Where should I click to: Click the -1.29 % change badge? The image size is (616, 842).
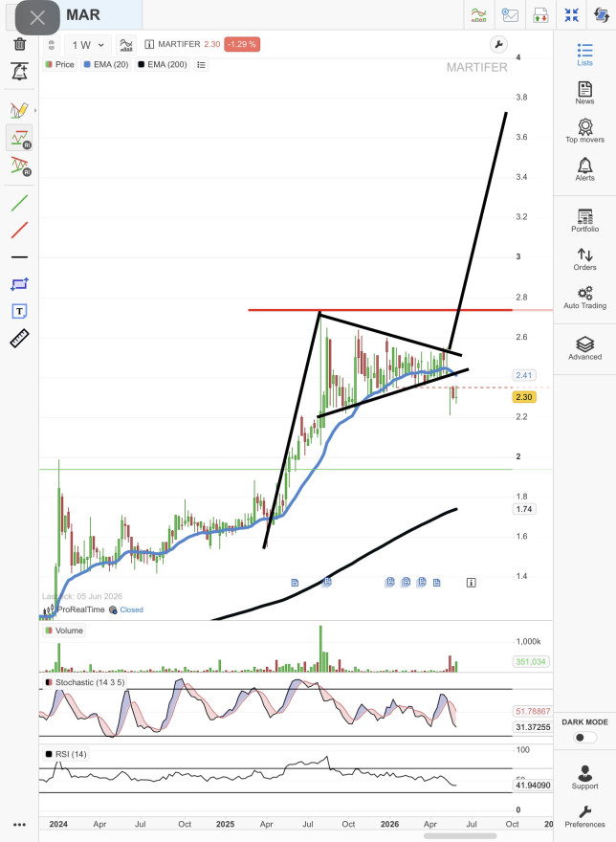click(x=242, y=44)
